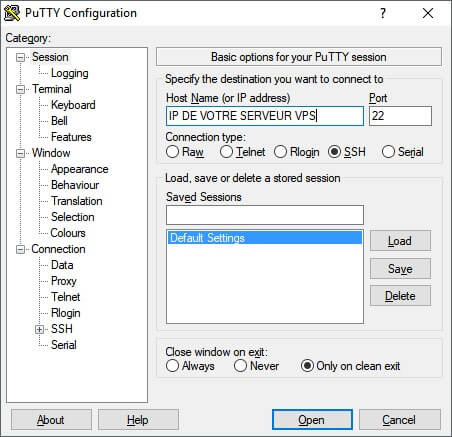Image resolution: width=452 pixels, height=437 pixels.
Task: Select the Serial connection type radio button
Action: click(388, 152)
